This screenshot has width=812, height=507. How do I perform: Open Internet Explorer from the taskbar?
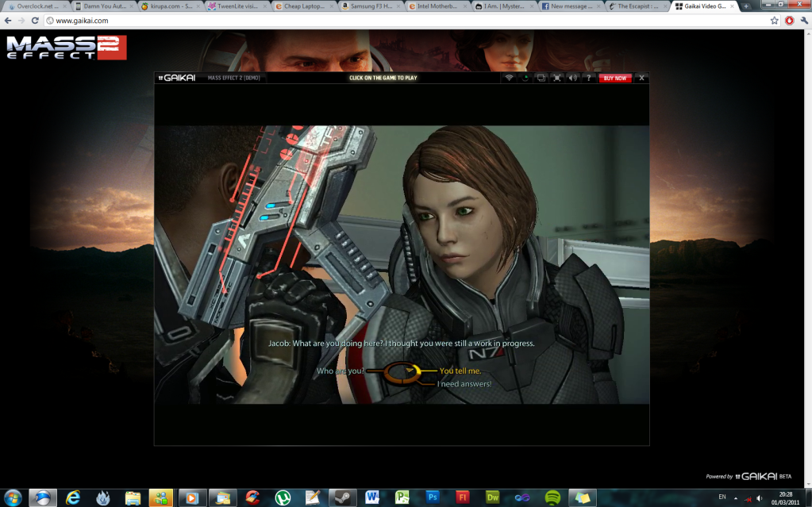(73, 498)
